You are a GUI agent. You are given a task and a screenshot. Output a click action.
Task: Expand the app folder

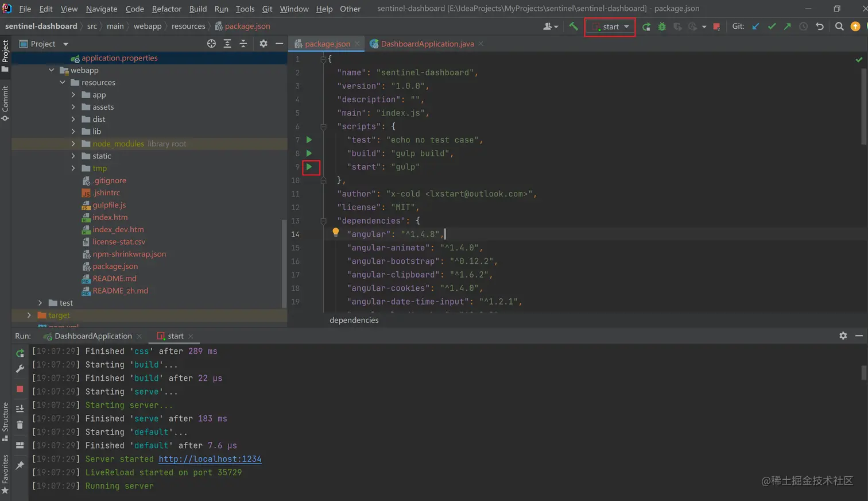click(73, 95)
